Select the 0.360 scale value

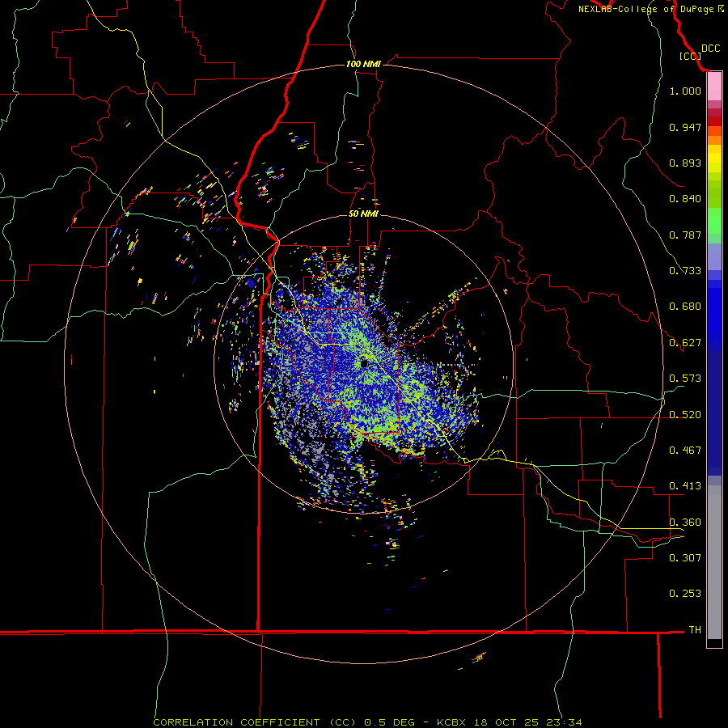(685, 523)
